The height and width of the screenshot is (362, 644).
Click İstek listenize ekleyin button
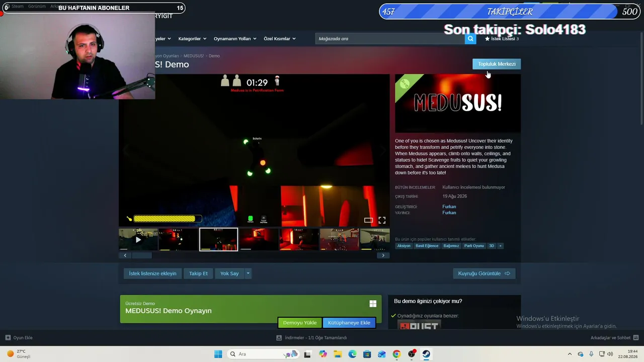(152, 274)
